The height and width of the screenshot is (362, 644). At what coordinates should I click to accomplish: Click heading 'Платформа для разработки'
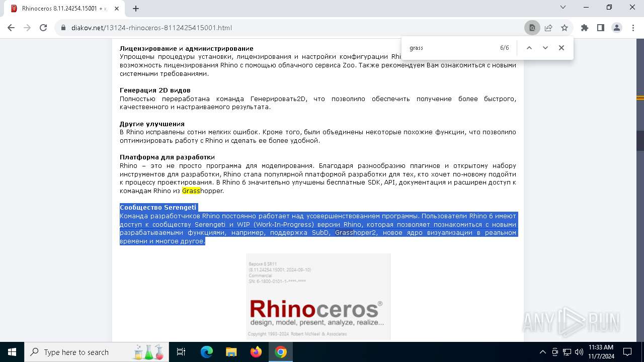point(167,157)
